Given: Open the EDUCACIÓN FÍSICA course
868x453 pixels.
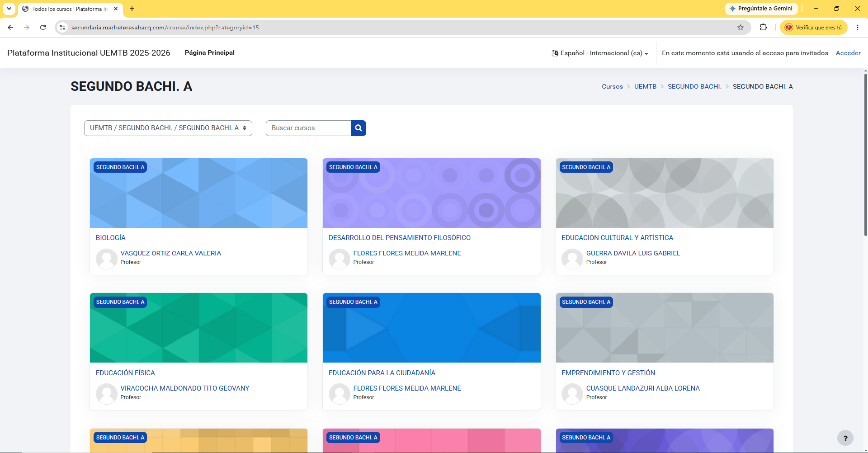Looking at the screenshot, I should click(125, 373).
